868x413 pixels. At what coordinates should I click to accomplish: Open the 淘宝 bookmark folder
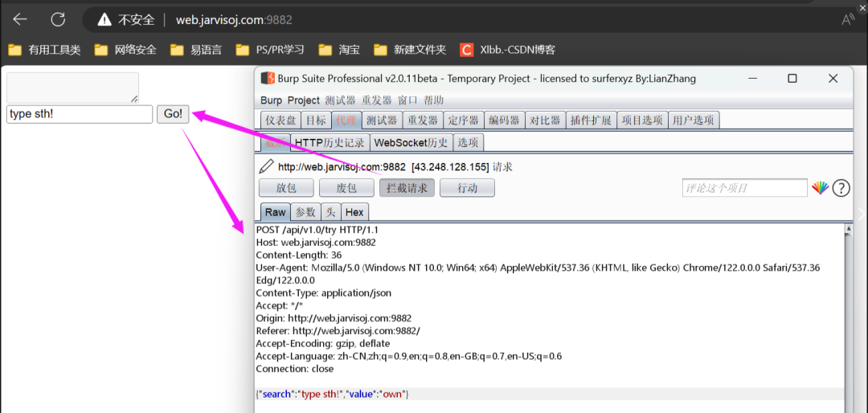(x=339, y=51)
